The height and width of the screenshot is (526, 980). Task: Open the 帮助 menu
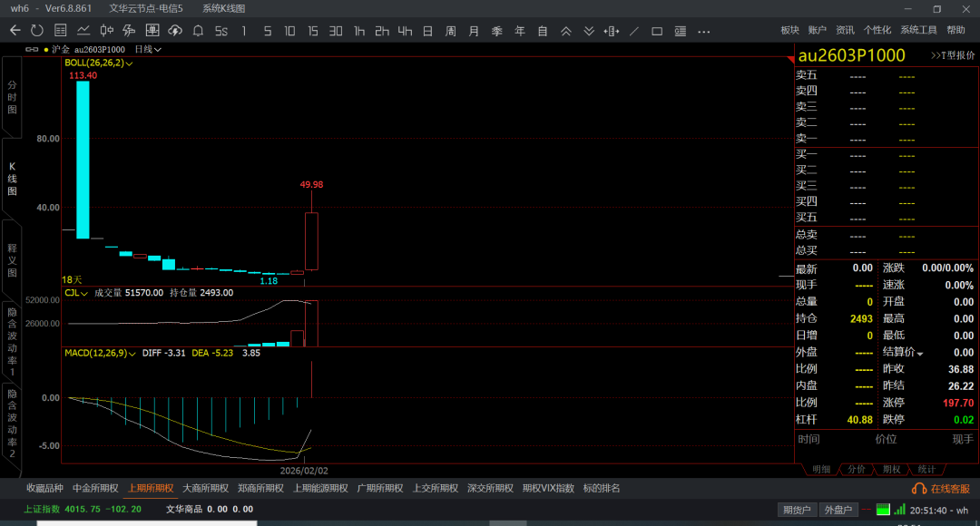coord(955,30)
